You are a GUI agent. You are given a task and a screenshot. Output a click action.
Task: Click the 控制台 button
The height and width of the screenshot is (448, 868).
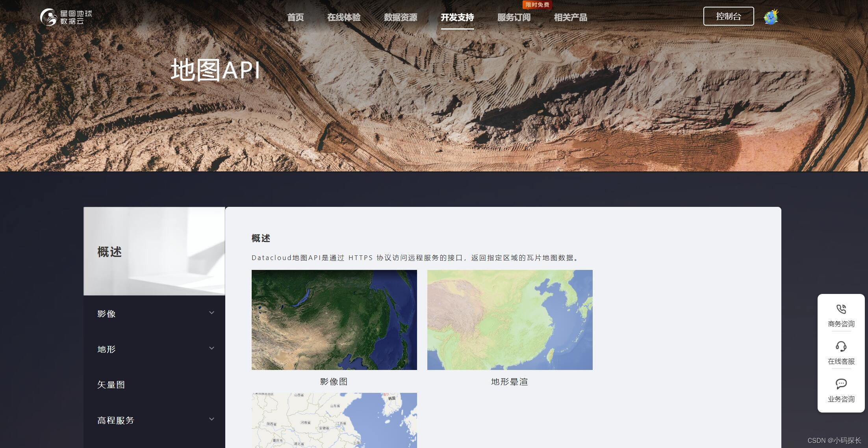(x=728, y=16)
